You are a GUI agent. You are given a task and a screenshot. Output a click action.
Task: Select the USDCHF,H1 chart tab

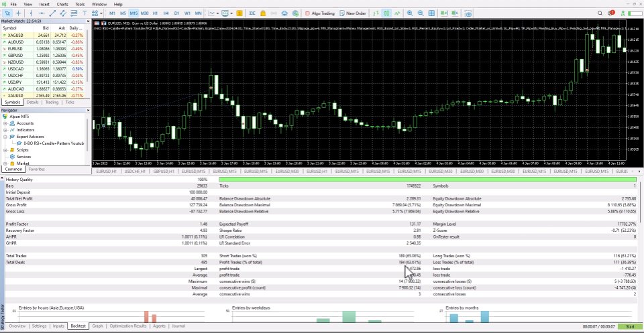135,171
